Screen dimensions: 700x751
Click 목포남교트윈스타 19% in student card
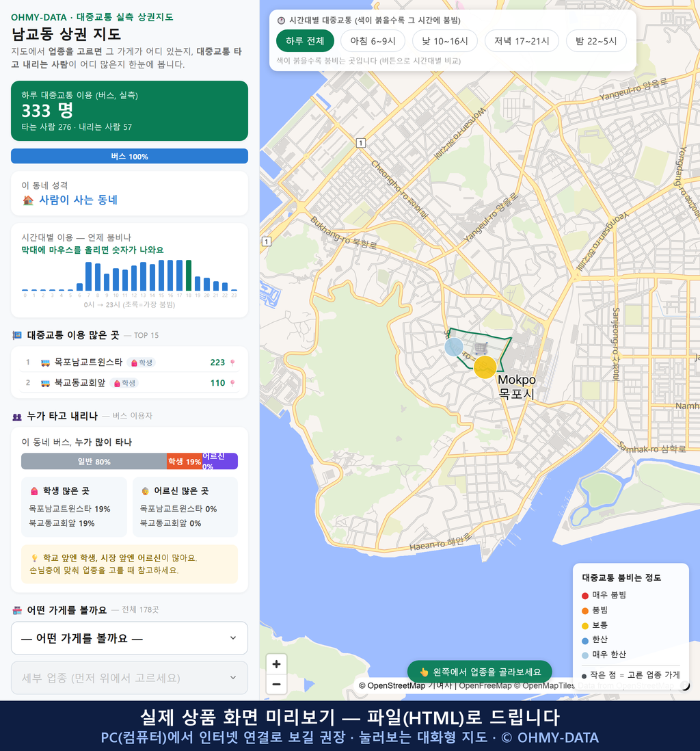pos(70,509)
